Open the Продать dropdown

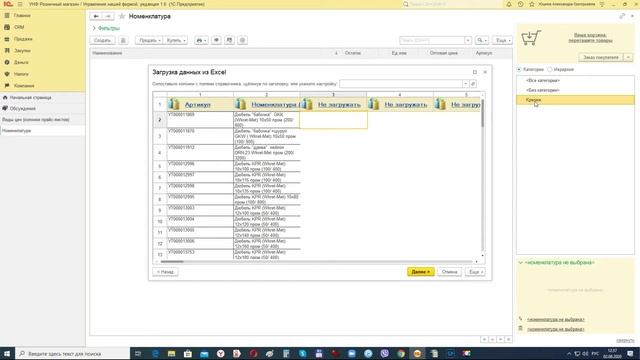coord(149,40)
